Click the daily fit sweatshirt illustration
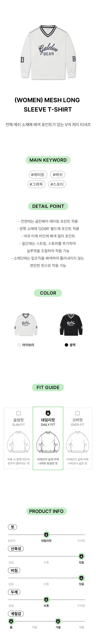Viewport: 96px width, 644px height. 48,442
